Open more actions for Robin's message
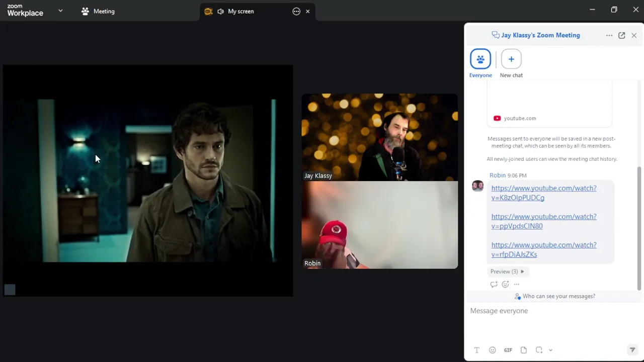Screen dimensions: 644x362 (517, 284)
